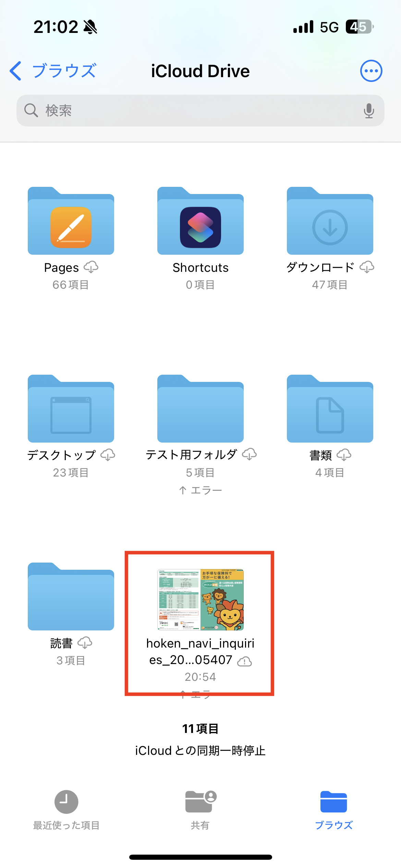401x868 pixels.
Task: Tap the back chevron arrow
Action: click(15, 71)
